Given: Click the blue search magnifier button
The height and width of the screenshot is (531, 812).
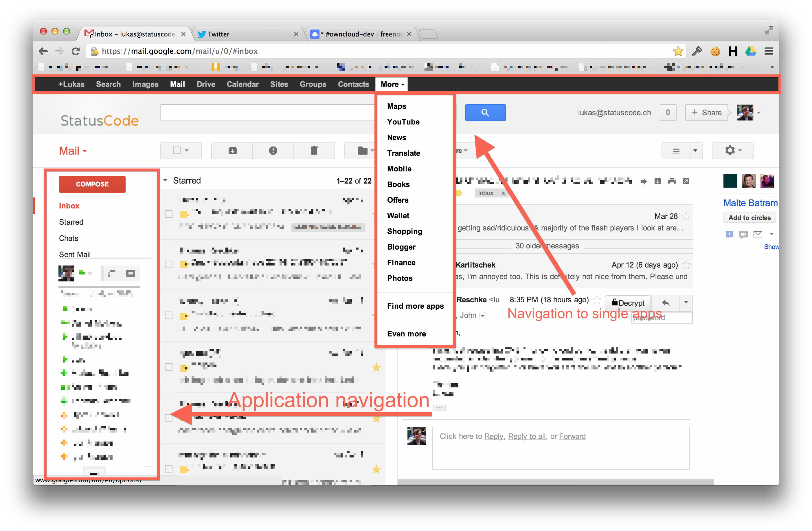Looking at the screenshot, I should [485, 113].
